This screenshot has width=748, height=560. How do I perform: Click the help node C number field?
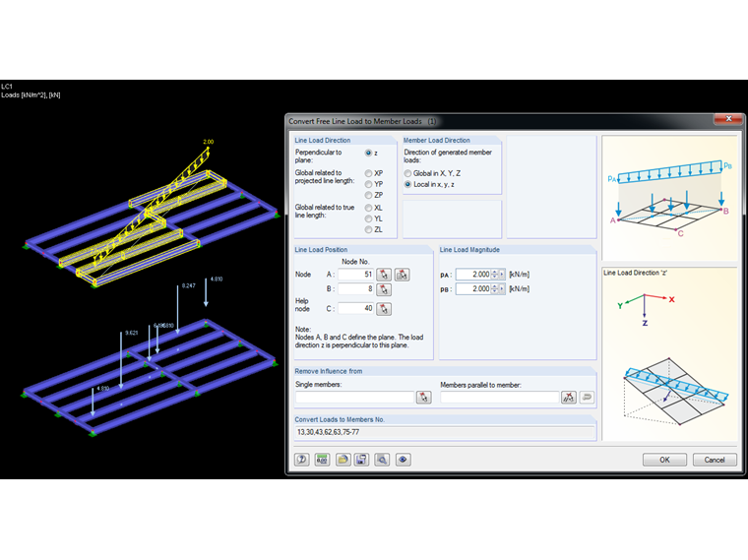pyautogui.click(x=356, y=309)
